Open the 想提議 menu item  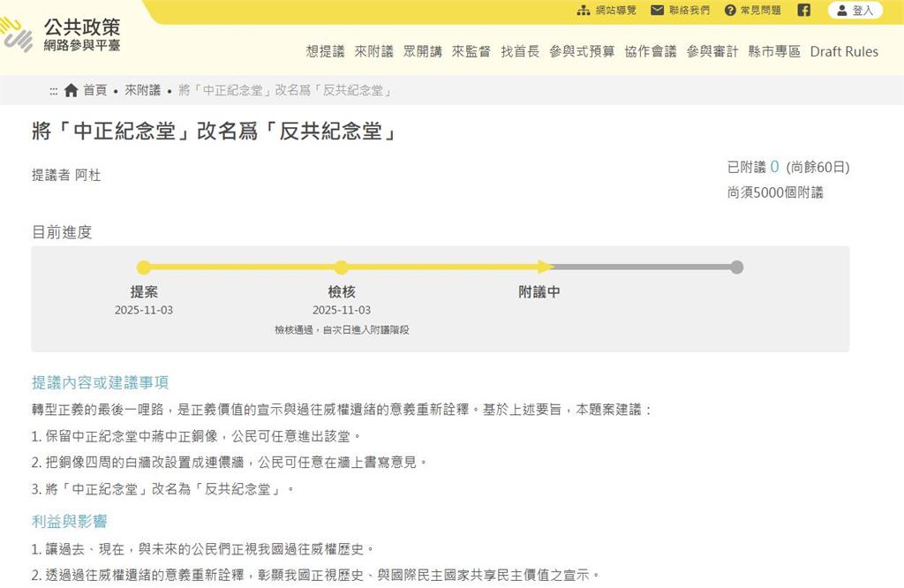coord(325,51)
